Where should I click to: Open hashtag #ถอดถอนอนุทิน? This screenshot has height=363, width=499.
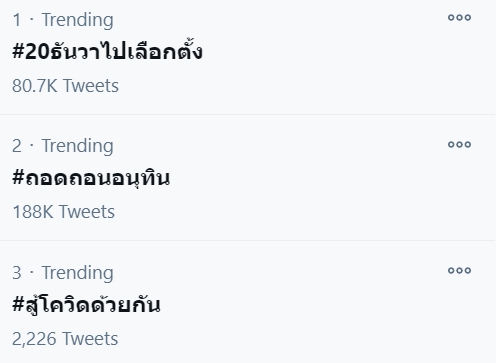[91, 178]
